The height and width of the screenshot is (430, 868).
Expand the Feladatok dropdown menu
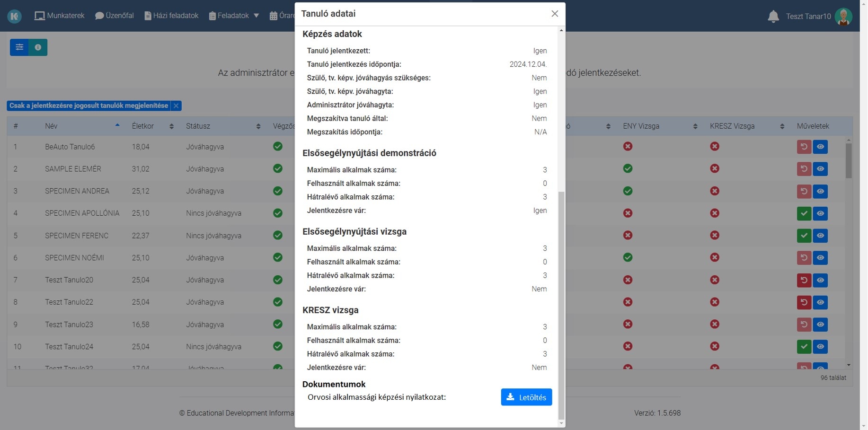(234, 16)
